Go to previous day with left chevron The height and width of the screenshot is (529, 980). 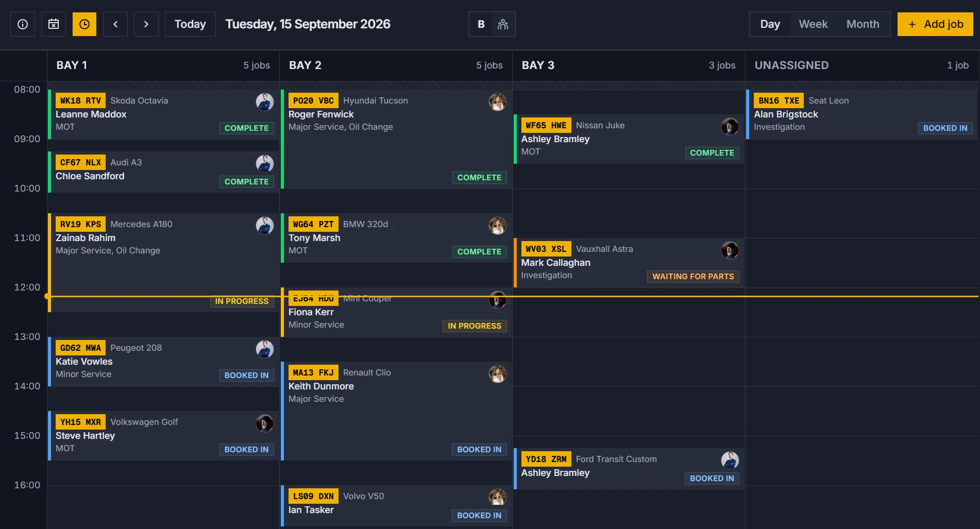(x=115, y=24)
